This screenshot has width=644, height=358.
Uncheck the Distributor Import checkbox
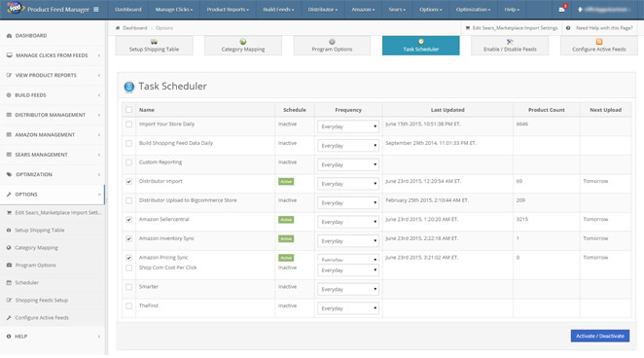(129, 182)
